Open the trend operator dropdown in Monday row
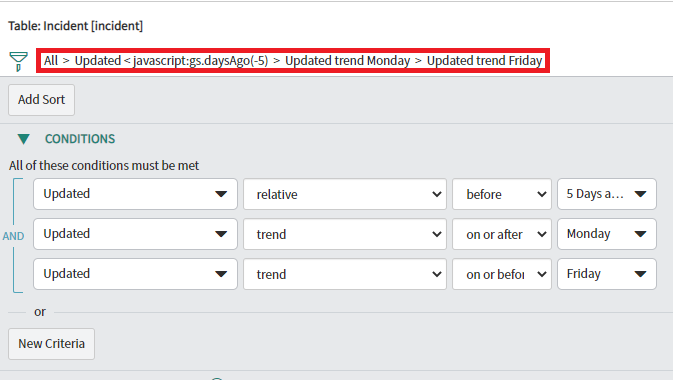The height and width of the screenshot is (380, 673). 345,234
